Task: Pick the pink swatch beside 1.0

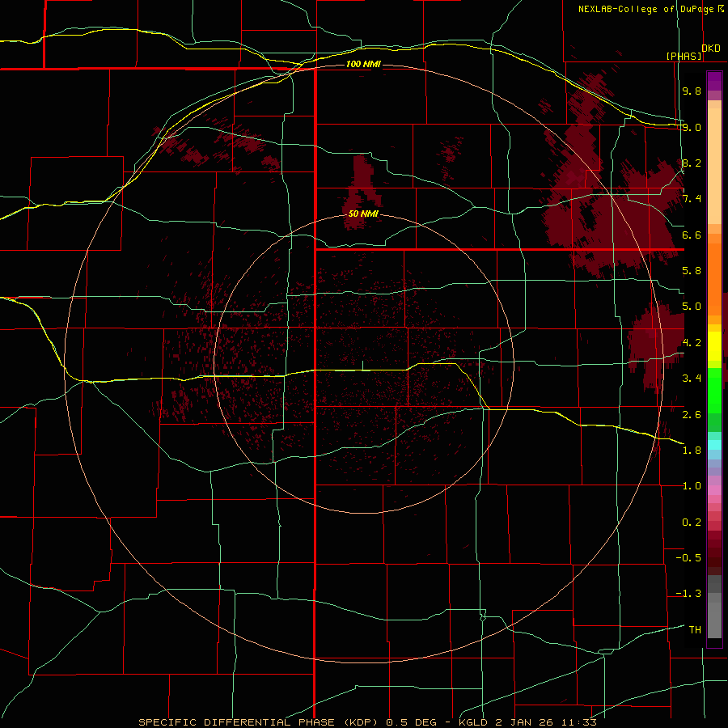Action: coord(714,489)
